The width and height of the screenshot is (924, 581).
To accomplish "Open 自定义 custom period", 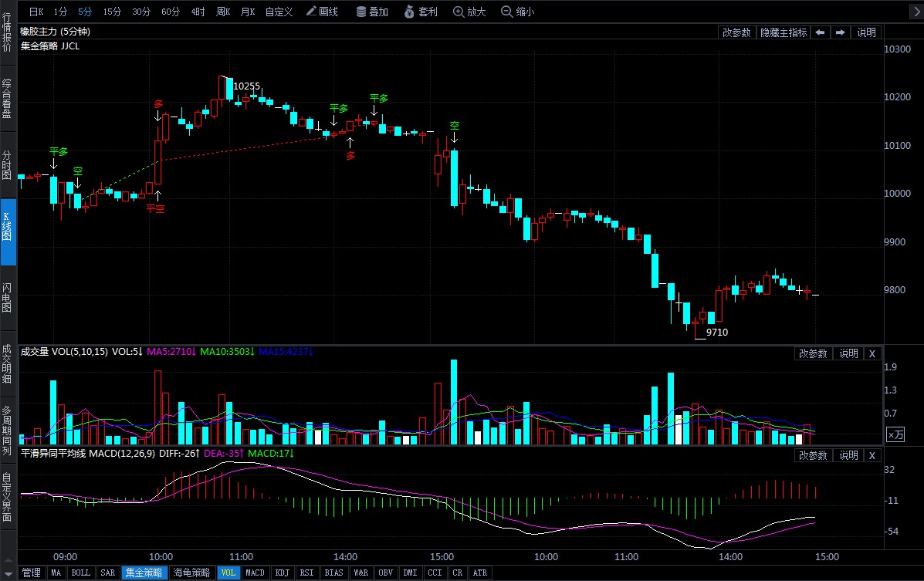I will (x=279, y=12).
